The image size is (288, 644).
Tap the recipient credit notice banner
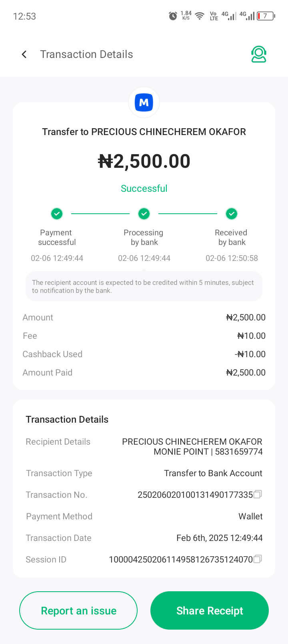point(144,286)
